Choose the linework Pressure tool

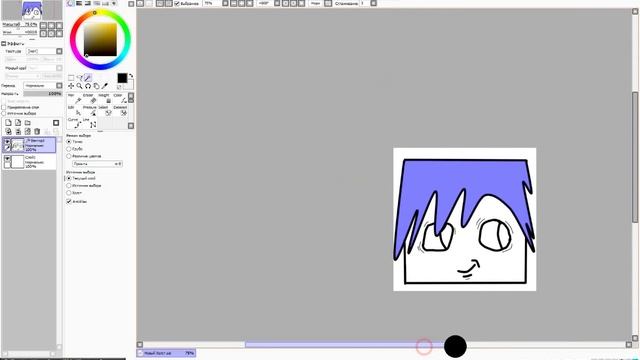89,111
